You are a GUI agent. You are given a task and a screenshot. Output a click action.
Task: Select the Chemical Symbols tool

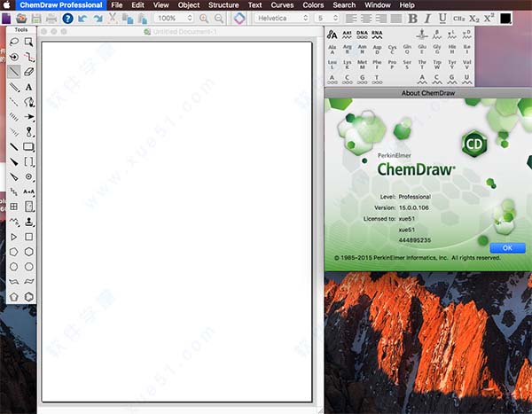point(29,176)
